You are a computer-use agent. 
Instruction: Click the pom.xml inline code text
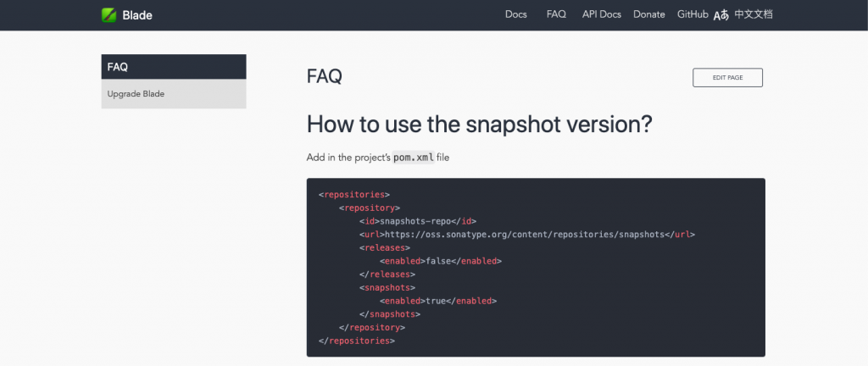pos(414,158)
